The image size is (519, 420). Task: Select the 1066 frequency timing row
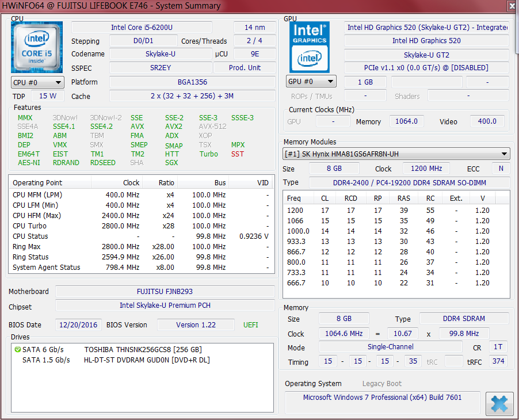tap(396, 221)
